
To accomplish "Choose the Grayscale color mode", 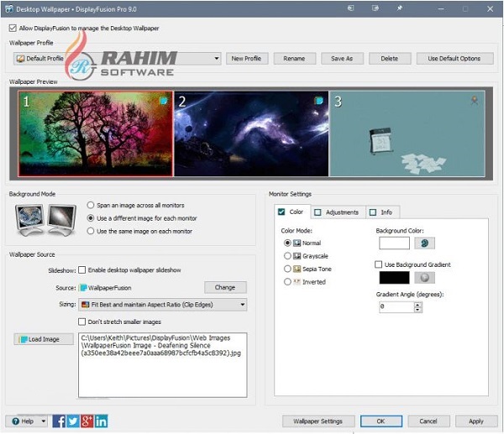I will (x=288, y=255).
